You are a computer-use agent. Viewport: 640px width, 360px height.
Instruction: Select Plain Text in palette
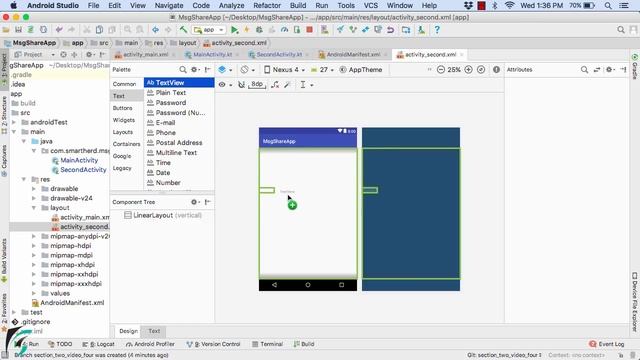(x=179, y=93)
